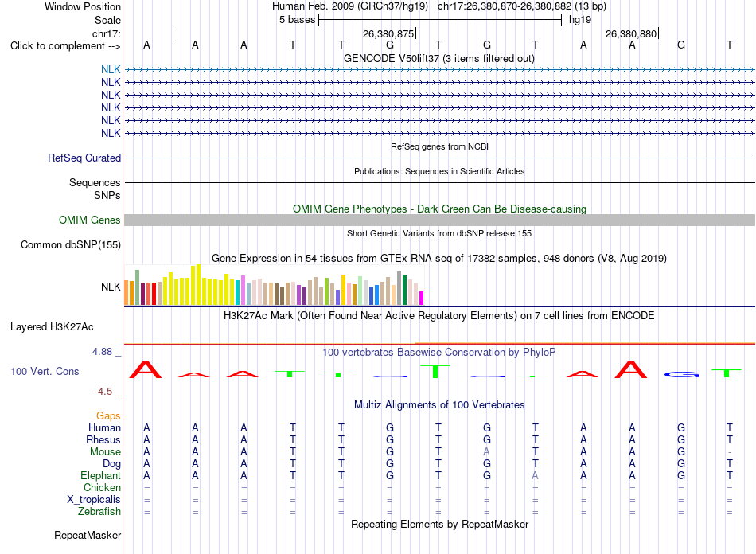Click the first base A in sequence row
Image resolution: width=756 pixels, height=554 pixels.
coord(146,45)
